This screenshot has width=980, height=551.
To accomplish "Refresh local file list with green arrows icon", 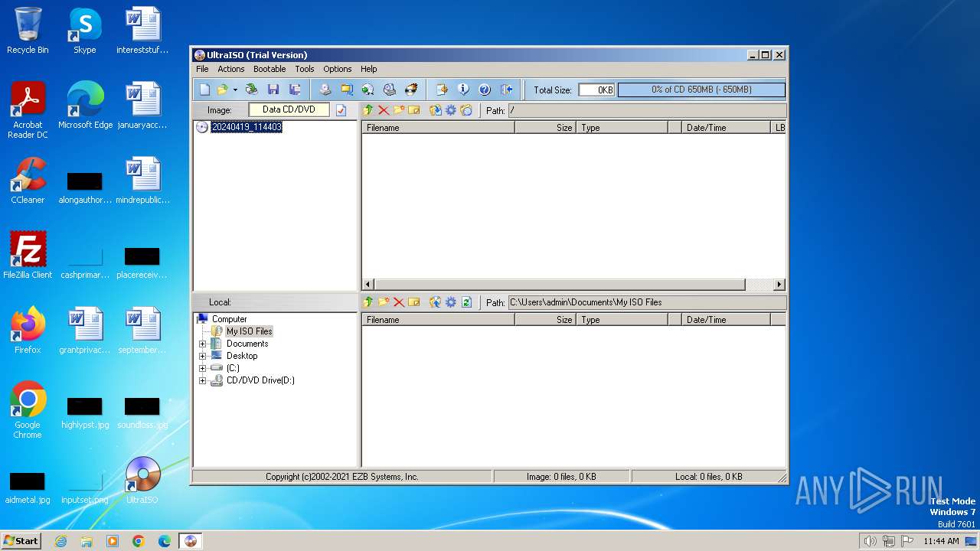I will point(465,302).
